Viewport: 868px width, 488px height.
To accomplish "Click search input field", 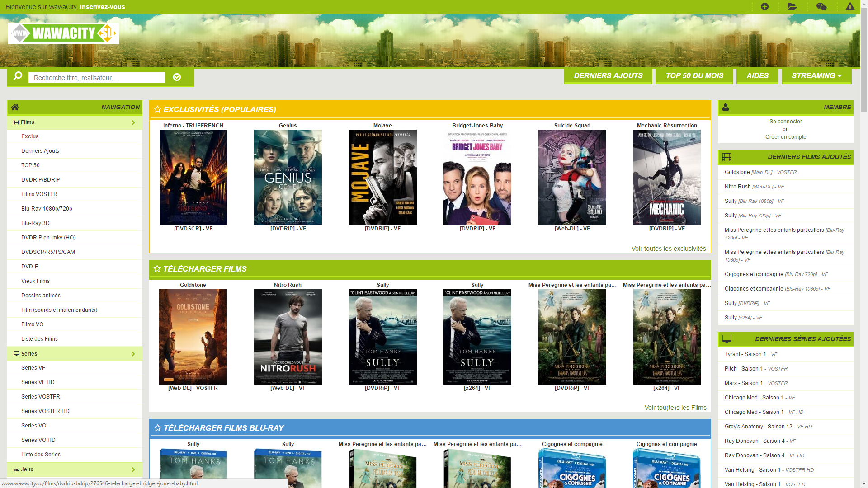I will [x=97, y=77].
